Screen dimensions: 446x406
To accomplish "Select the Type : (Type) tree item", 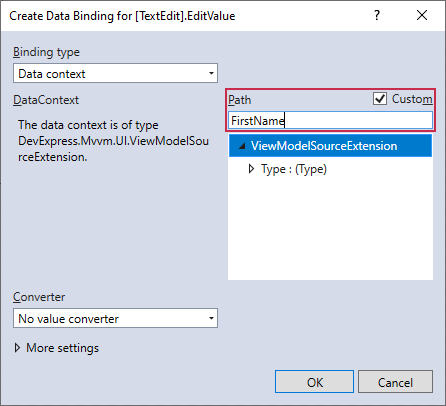I will tap(294, 169).
